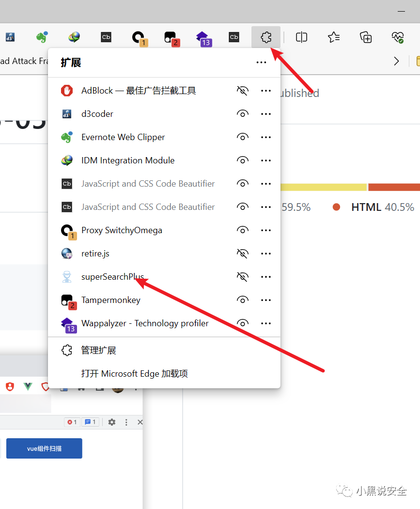Viewport: 420px width, 509px height.
Task: Click retire.js globe icon in list
Action: coord(67,254)
